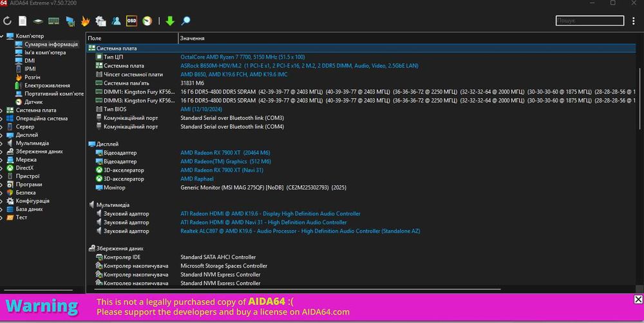
Task: Select Портативний комп'ютер tree item
Action: pyautogui.click(x=54, y=93)
